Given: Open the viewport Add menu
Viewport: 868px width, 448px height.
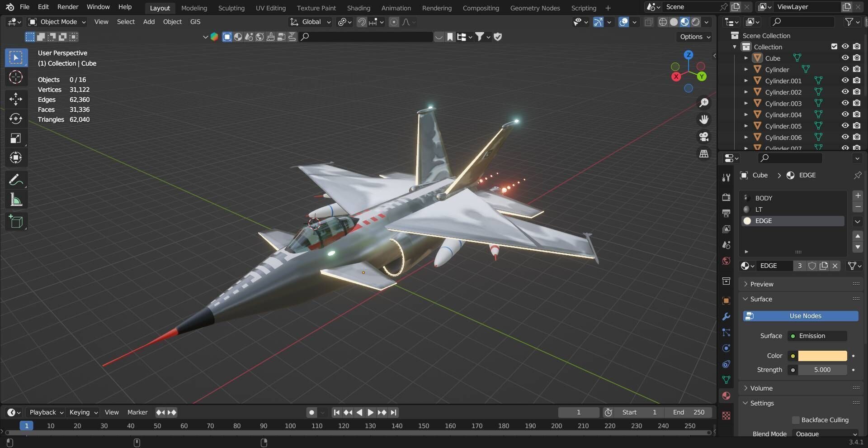Looking at the screenshot, I should pos(149,22).
